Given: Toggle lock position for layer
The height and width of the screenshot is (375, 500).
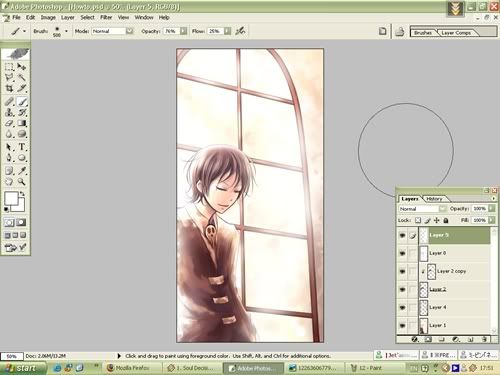Looking at the screenshot, I should click(437, 220).
